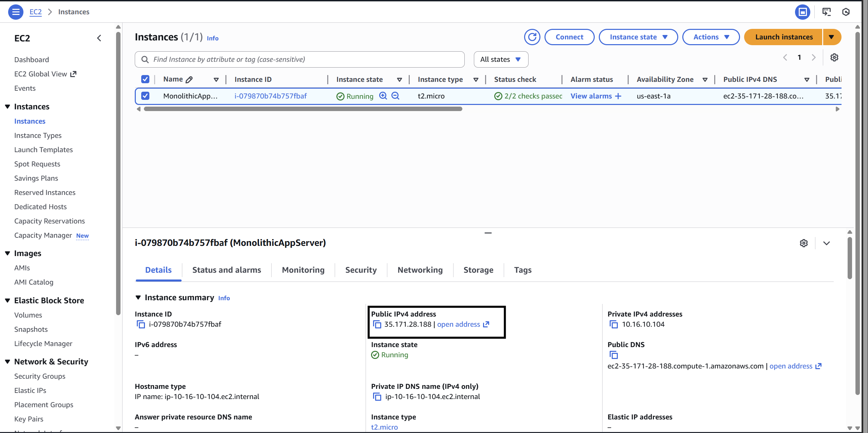The image size is (868, 433).
Task: Collapse the Network & Security section
Action: coord(7,362)
